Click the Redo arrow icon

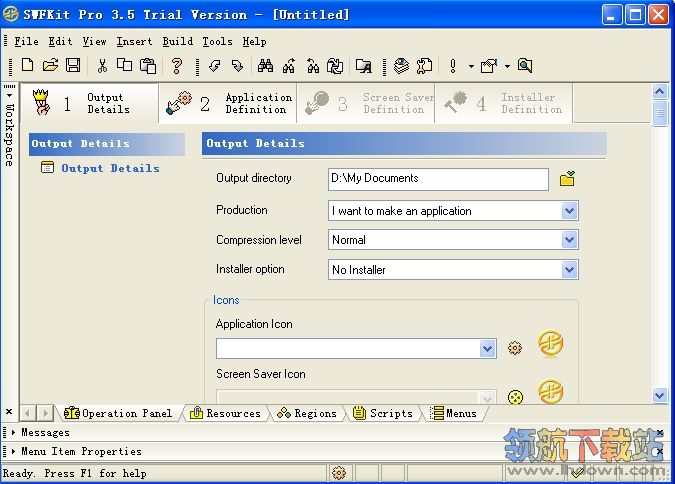coord(237,66)
